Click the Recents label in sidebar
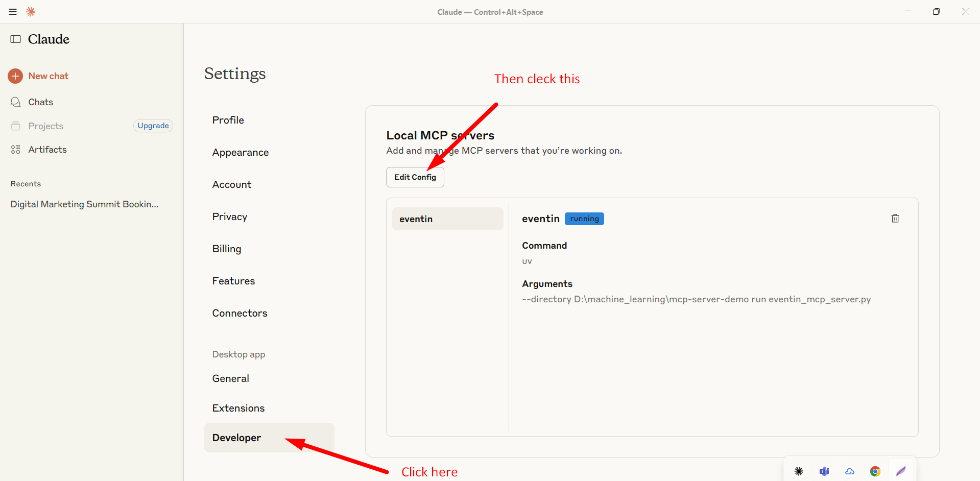 click(26, 184)
